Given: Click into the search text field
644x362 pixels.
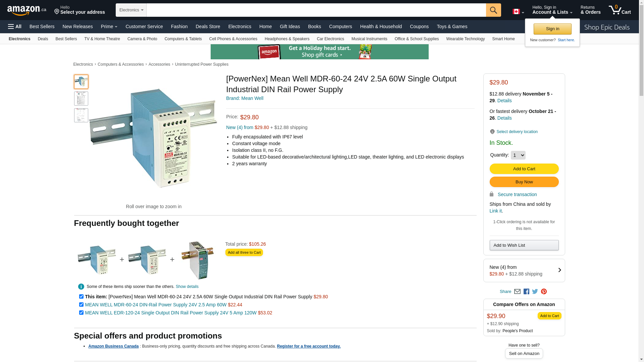Looking at the screenshot, I should pyautogui.click(x=316, y=10).
